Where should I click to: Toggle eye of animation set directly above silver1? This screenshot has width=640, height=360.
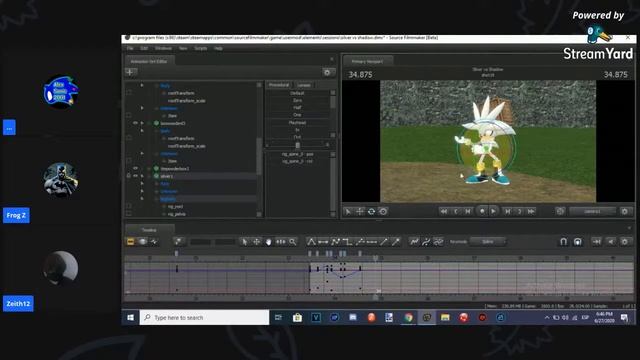tap(136, 169)
